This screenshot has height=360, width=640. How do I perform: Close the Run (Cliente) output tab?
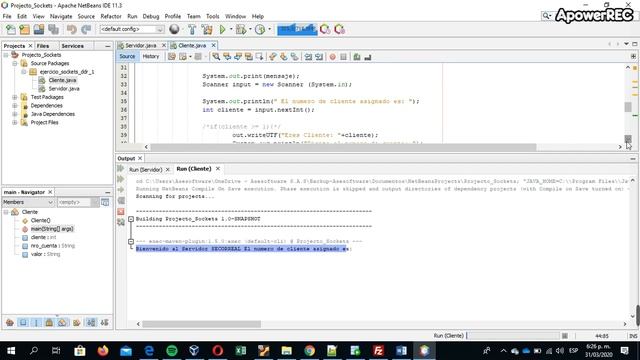[218, 169]
